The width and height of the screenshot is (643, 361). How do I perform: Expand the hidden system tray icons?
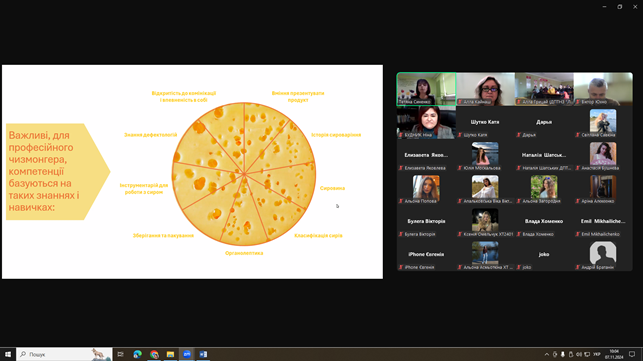coord(547,354)
